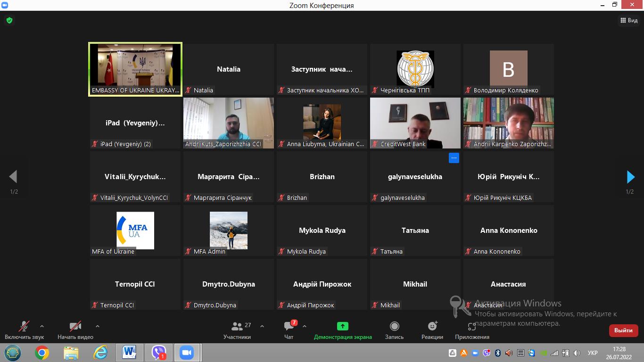Select Andrii Karpenko video tile

click(509, 123)
